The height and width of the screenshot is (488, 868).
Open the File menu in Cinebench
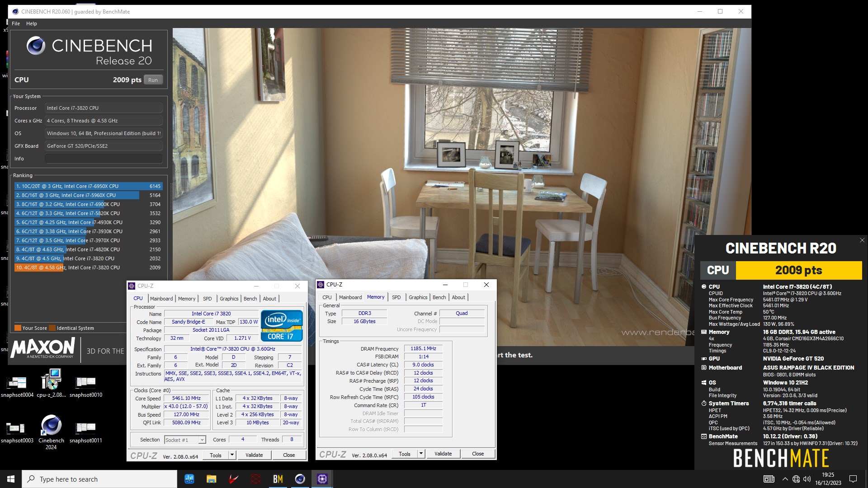[16, 23]
